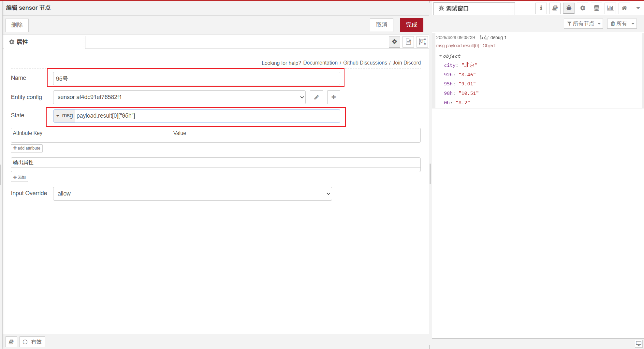Click the 节点: debug 1 node label

tap(493, 37)
